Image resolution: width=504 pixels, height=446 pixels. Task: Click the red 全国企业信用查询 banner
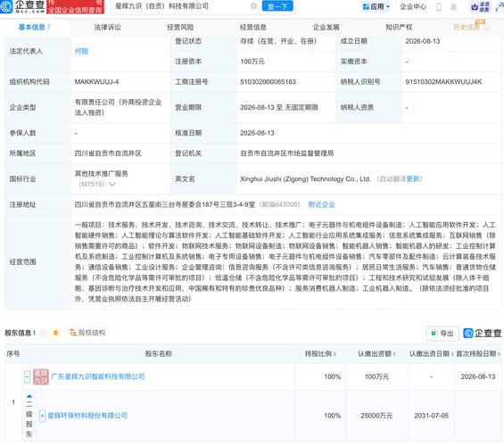pos(75,7)
